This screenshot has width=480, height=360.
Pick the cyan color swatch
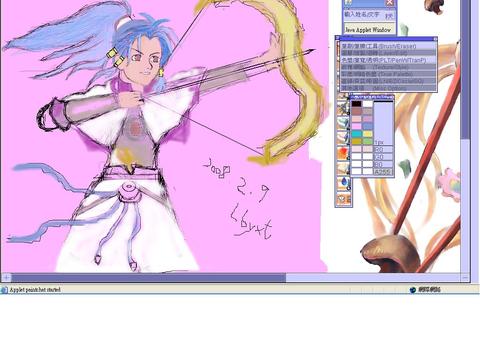(x=356, y=134)
